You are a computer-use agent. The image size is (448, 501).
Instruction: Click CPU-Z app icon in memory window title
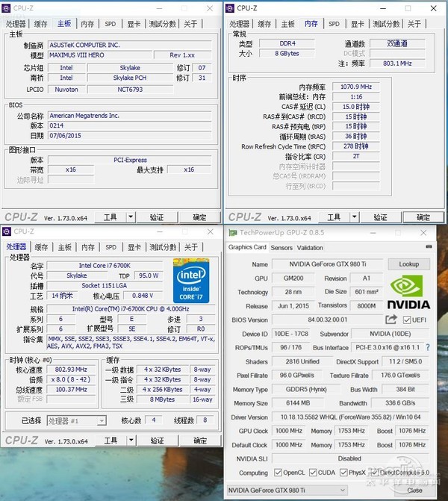tap(230, 8)
